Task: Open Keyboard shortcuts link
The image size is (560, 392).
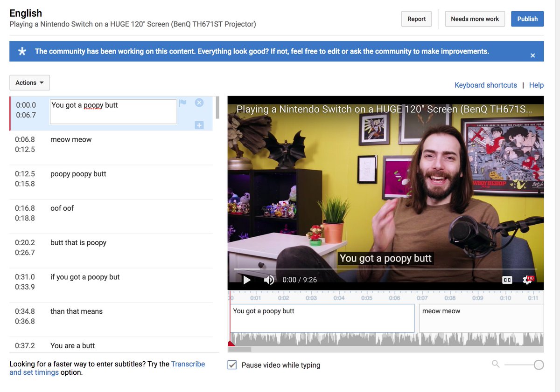Action: coord(486,85)
